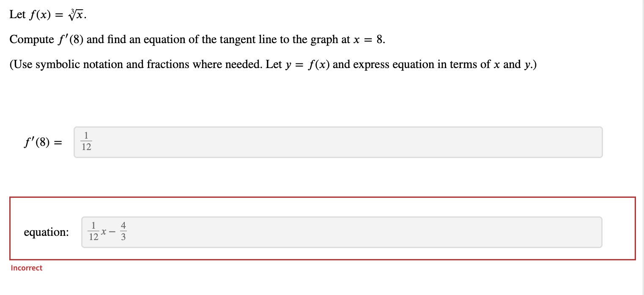Click at the end of the f'(8) input field
The image size is (644, 295).
tap(592, 142)
